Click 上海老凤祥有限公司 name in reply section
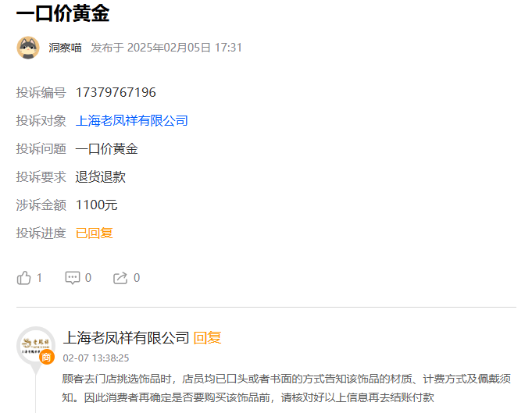Viewport: 532px width, 413px height. [x=126, y=338]
